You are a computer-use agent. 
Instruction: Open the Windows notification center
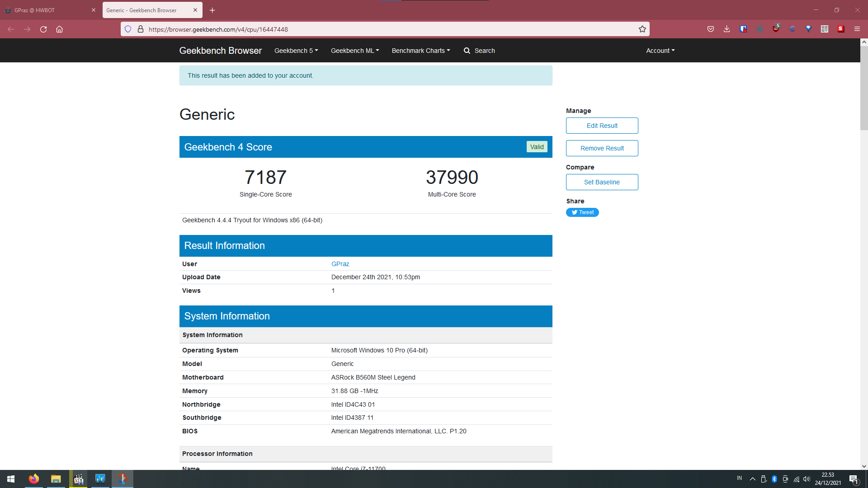pyautogui.click(x=854, y=479)
